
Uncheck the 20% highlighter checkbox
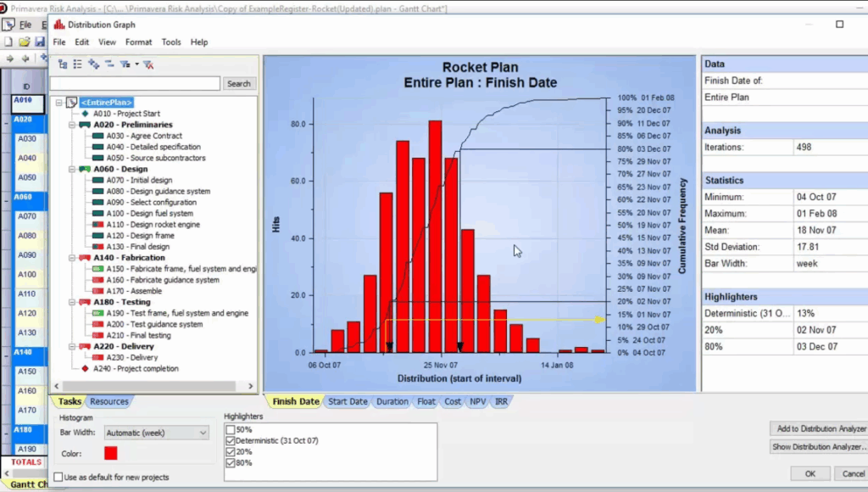[231, 451]
